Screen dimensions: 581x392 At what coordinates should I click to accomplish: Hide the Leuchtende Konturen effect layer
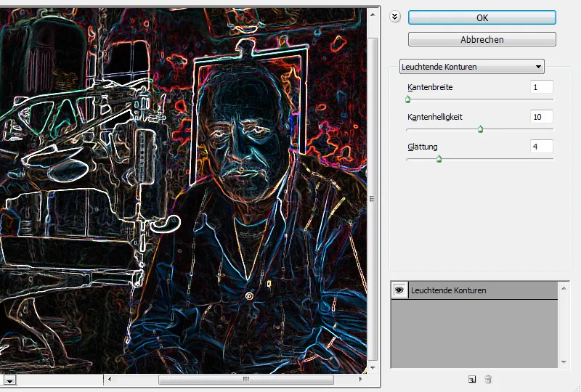pyautogui.click(x=399, y=290)
